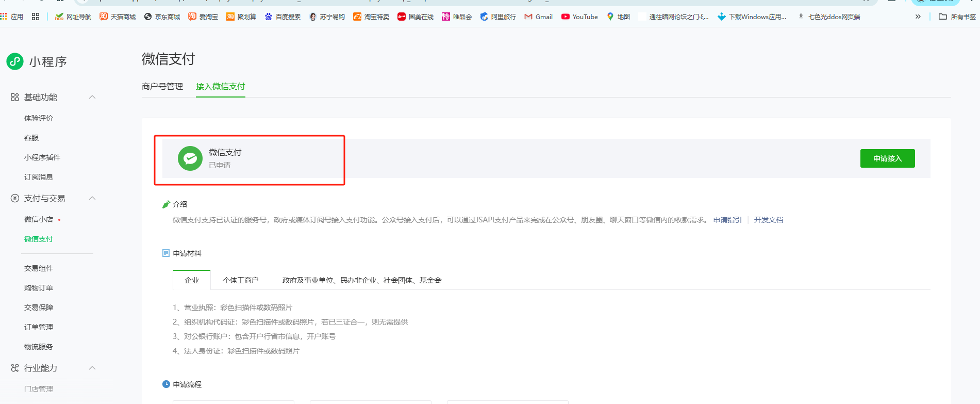The width and height of the screenshot is (980, 404).
Task: Open the 百度搜索 bookmark
Action: pyautogui.click(x=283, y=17)
